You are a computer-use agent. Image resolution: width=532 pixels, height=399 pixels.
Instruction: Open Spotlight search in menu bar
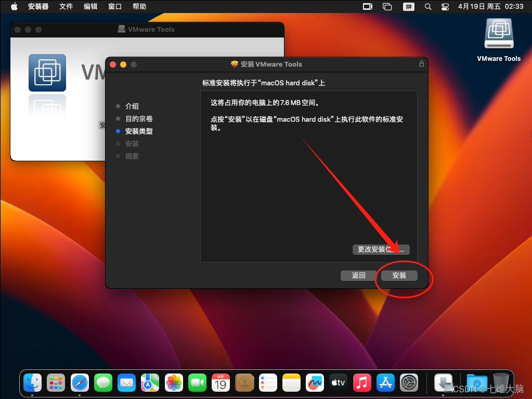pyautogui.click(x=428, y=6)
